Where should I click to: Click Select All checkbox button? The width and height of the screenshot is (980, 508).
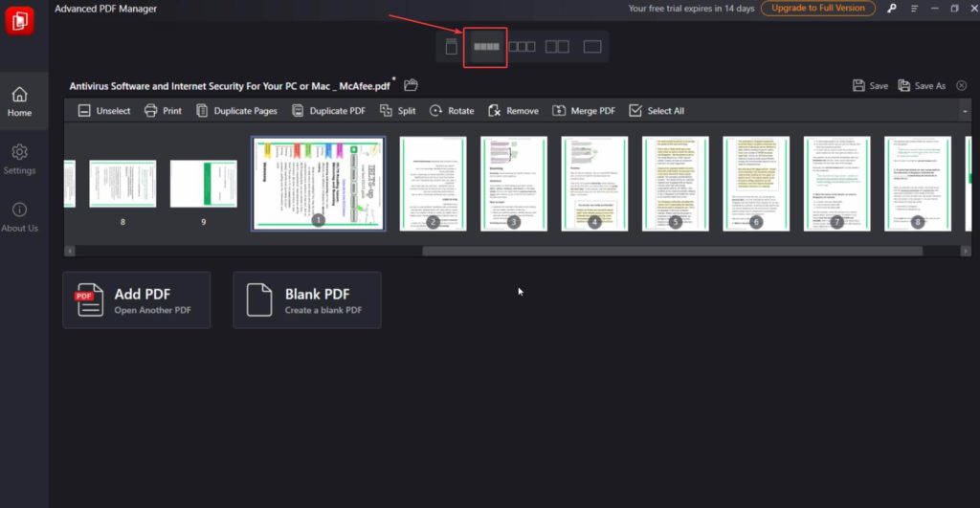click(657, 111)
